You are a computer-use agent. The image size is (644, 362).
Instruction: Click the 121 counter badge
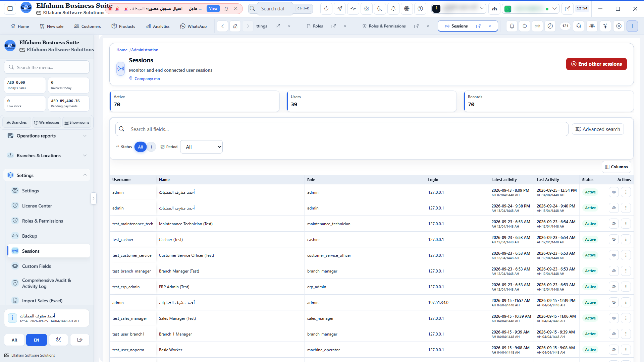tap(566, 26)
